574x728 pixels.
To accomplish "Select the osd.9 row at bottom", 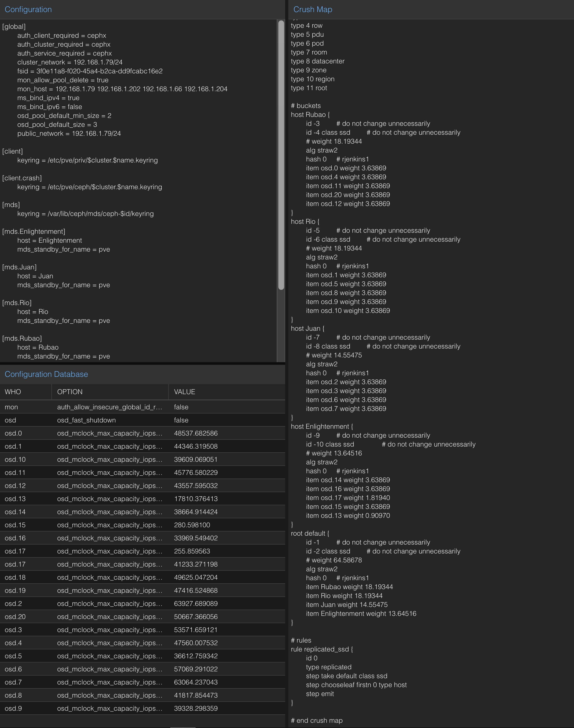I will point(110,708).
